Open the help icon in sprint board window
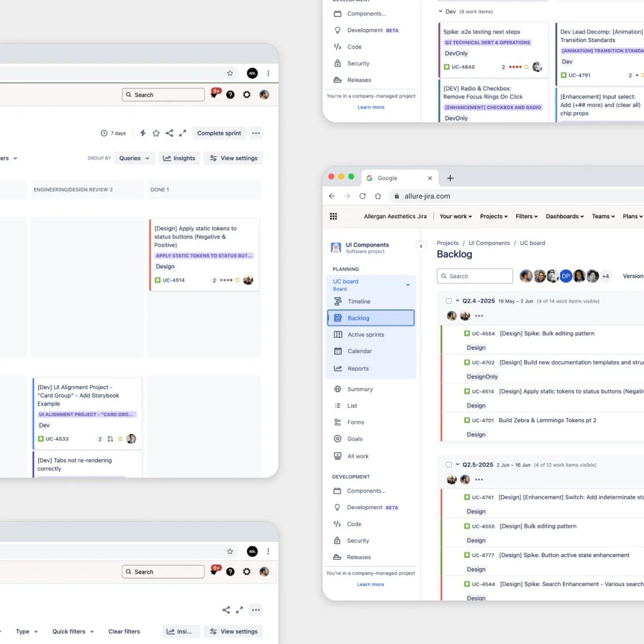Screen dimensions: 644x644 (230, 95)
